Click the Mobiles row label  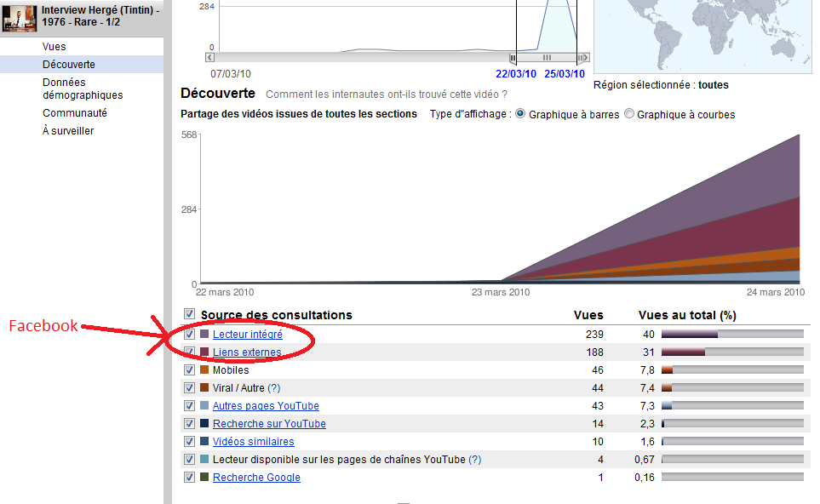[x=231, y=370]
